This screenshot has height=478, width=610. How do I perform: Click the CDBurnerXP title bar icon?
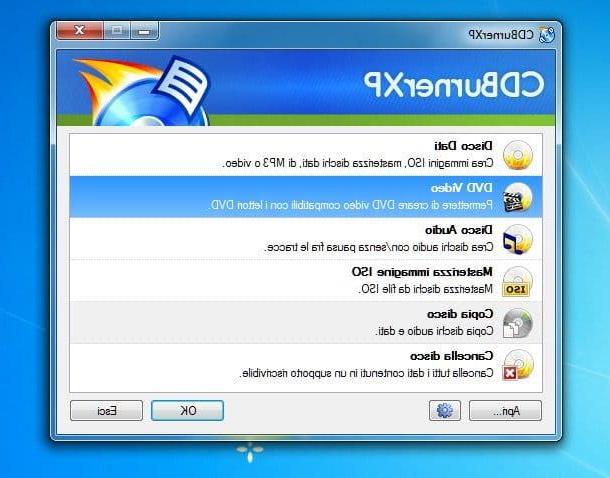[547, 35]
